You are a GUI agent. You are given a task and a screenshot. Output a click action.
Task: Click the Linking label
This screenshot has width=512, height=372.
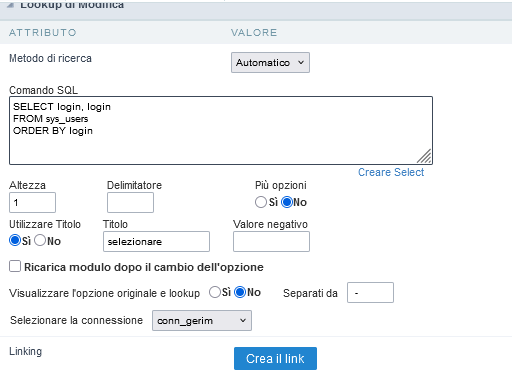coord(26,351)
